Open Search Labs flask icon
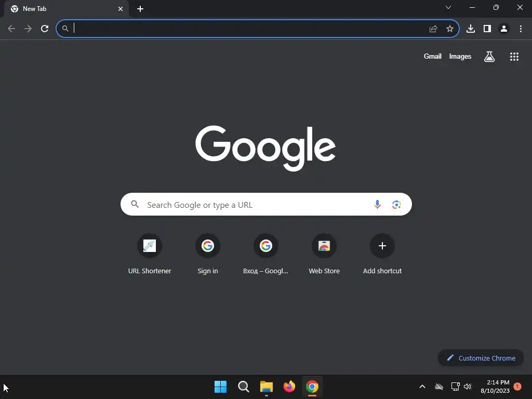 (489, 56)
